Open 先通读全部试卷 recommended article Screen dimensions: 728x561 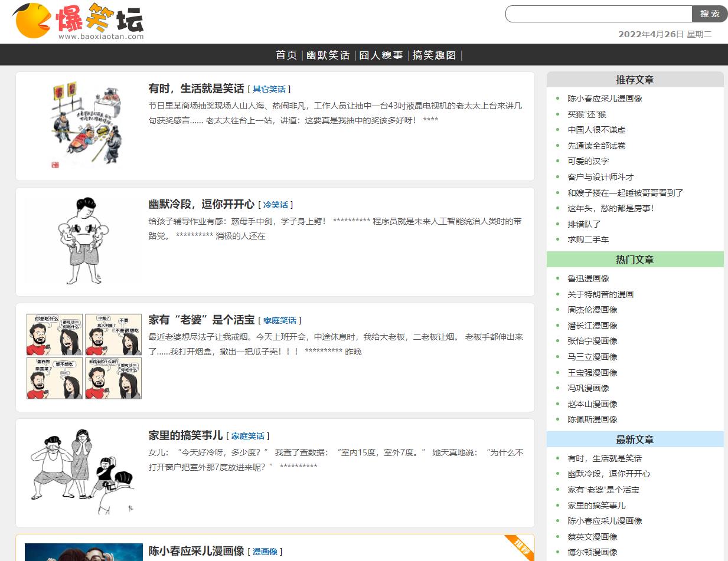point(596,146)
